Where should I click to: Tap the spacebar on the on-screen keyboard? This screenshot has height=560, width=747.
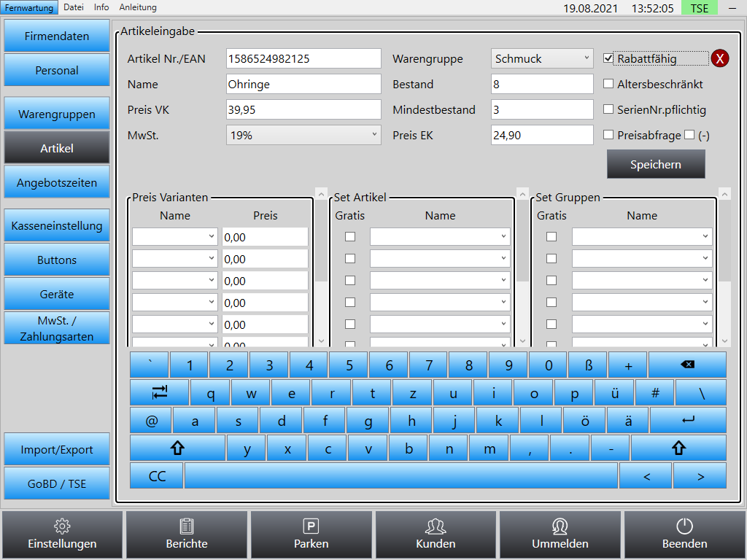coord(401,475)
